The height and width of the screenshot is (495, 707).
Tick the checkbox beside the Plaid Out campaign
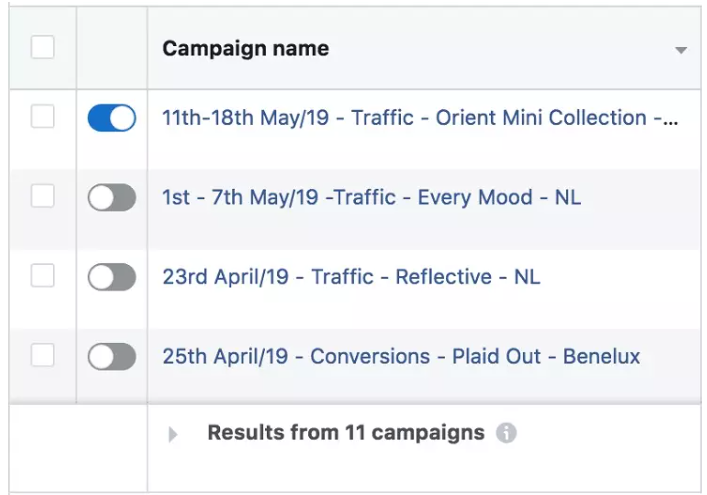pos(42,355)
